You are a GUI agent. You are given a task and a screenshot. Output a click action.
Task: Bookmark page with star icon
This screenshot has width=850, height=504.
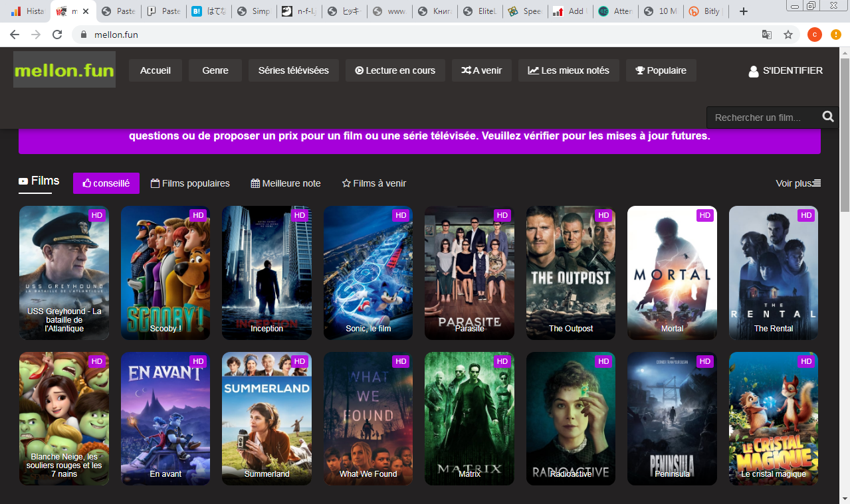tap(788, 35)
